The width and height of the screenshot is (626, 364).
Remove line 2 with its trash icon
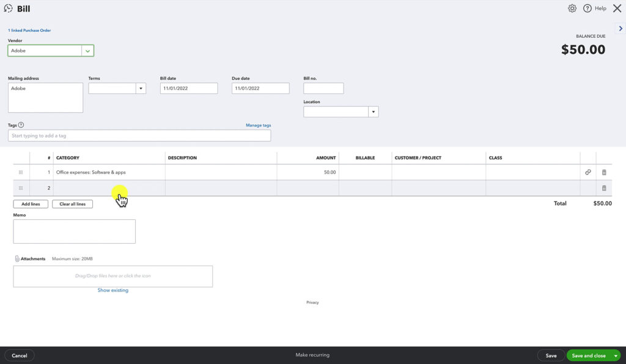[603, 187]
